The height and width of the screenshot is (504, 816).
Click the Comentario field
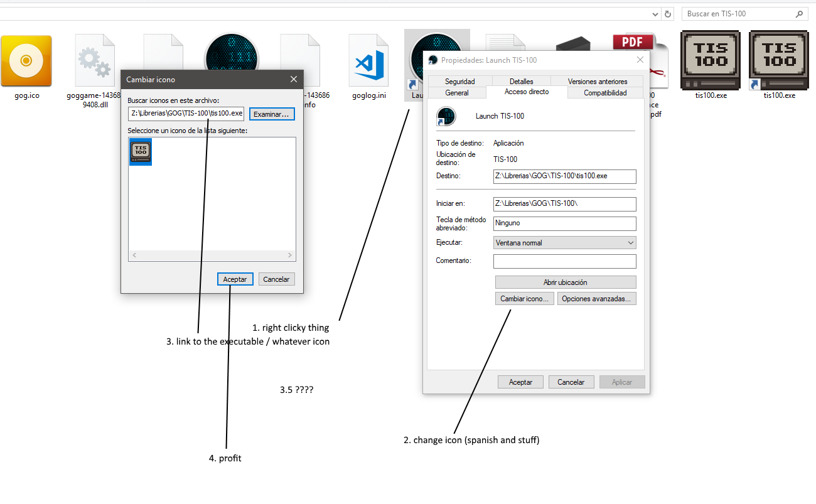point(565,261)
